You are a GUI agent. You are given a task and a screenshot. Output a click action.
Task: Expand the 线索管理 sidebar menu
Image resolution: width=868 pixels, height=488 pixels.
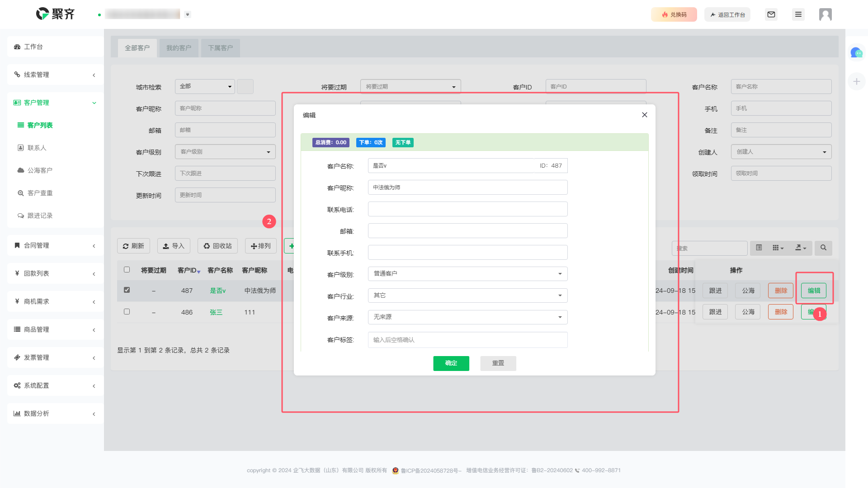[55, 75]
